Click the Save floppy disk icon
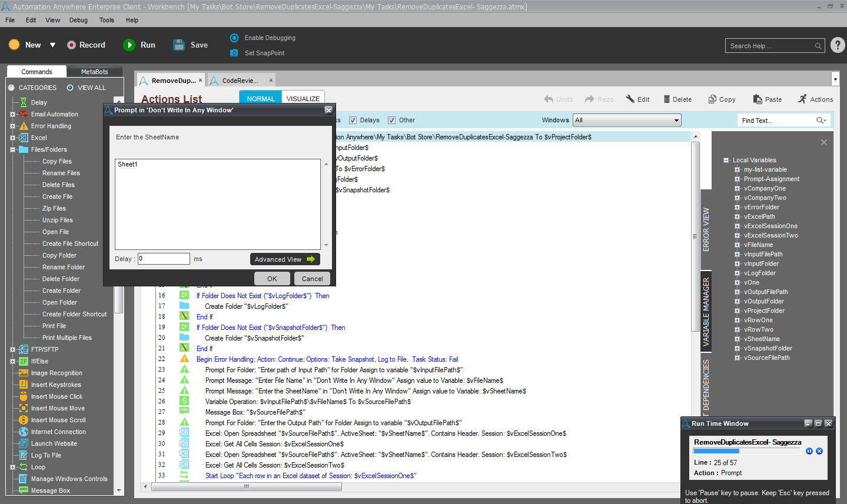The image size is (847, 504). click(x=179, y=45)
